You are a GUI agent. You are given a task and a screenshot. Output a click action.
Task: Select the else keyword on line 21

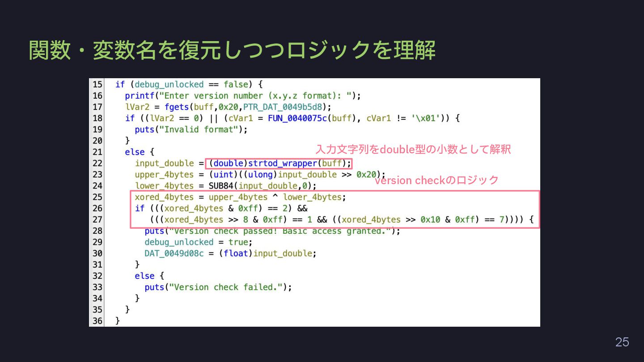click(135, 152)
